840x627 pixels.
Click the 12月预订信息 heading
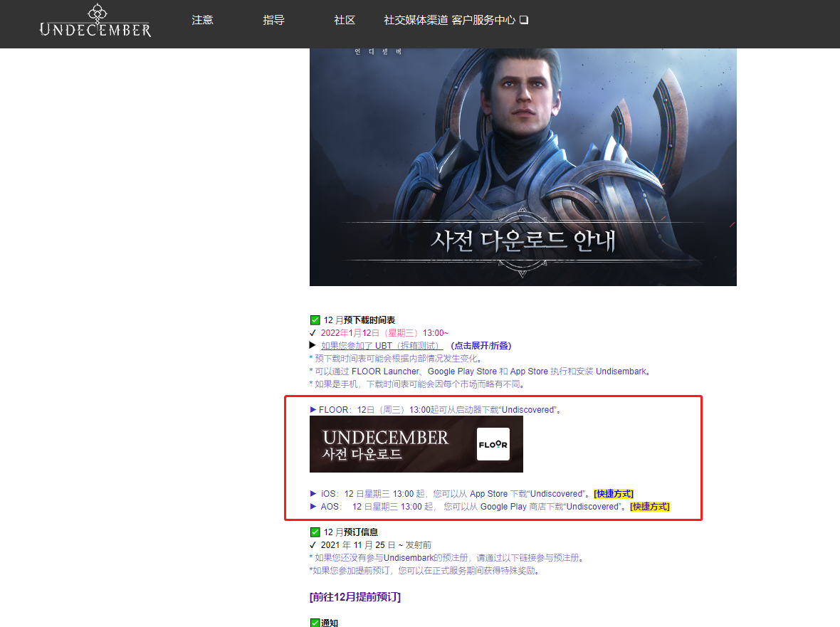pos(351,532)
